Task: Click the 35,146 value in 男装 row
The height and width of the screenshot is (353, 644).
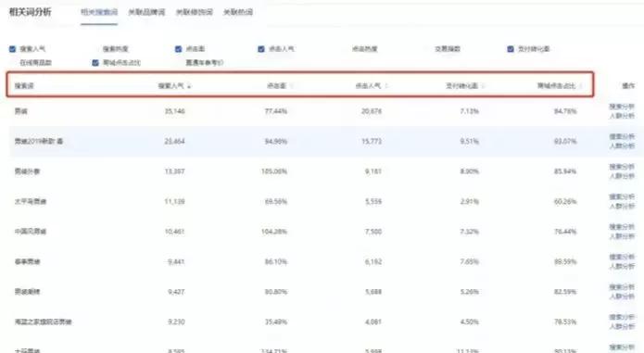Action: [174, 111]
